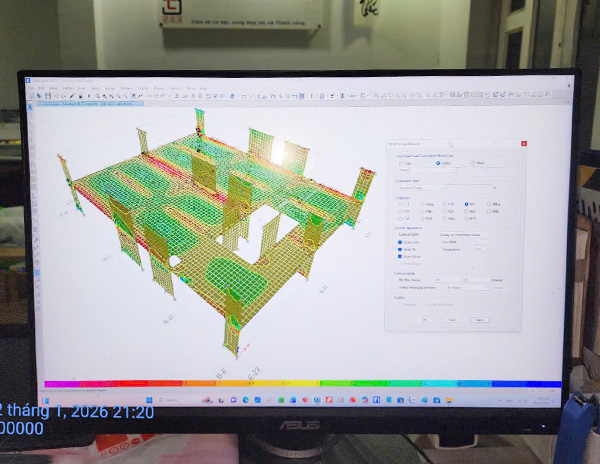Click the New Model toolbar icon

33,96
